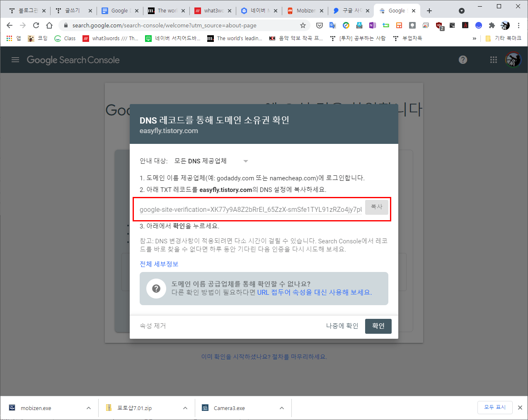Image resolution: width=528 pixels, height=420 pixels.
Task: Close the 구글 서치 tab
Action: (x=368, y=11)
